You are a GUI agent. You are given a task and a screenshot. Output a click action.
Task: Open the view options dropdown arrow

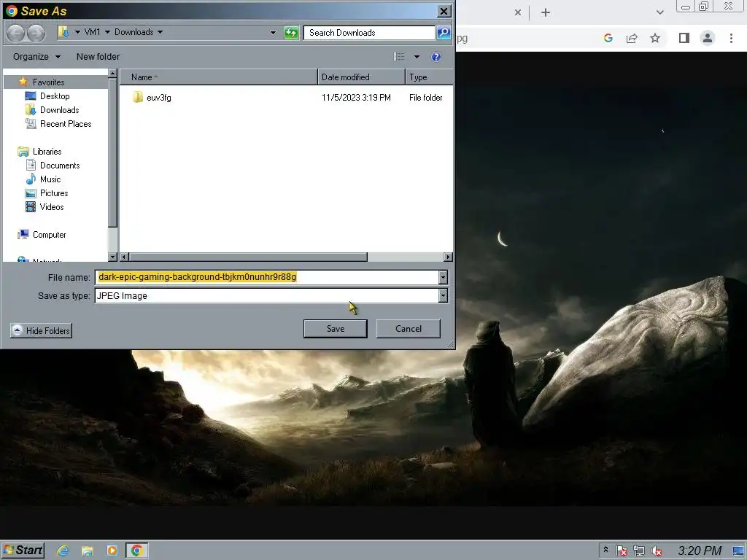[x=417, y=57]
